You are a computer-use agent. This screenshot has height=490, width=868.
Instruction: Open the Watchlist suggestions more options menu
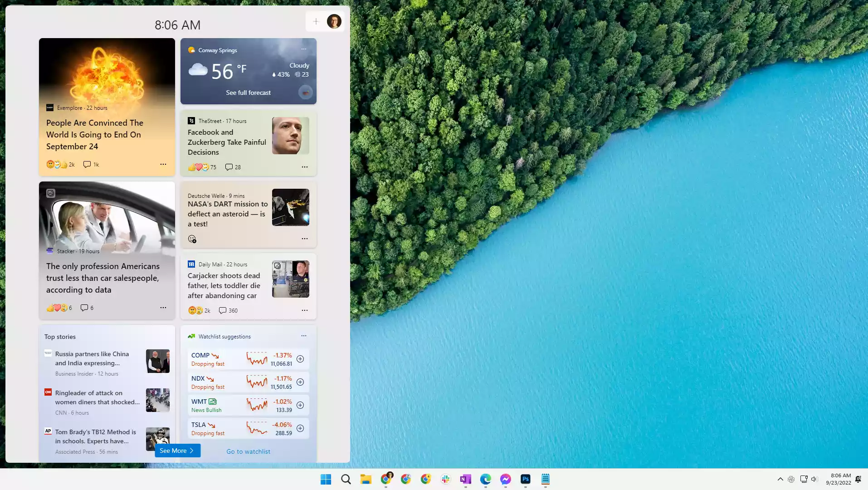click(x=304, y=336)
